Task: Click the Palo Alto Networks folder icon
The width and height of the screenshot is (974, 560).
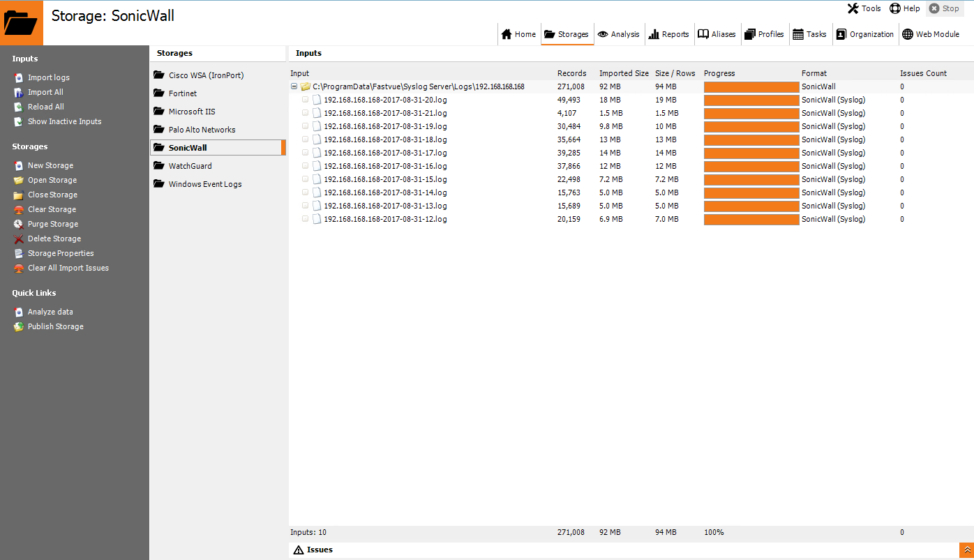Action: [x=159, y=130]
